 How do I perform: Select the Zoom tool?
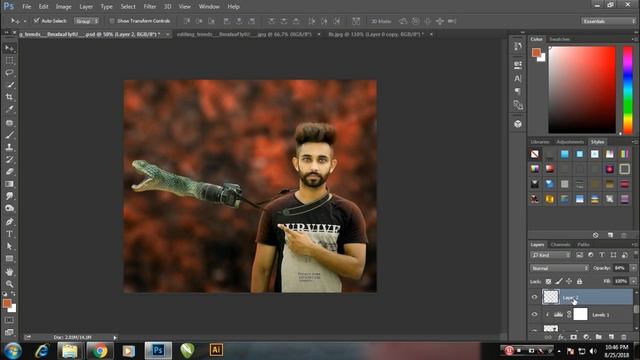pyautogui.click(x=9, y=284)
